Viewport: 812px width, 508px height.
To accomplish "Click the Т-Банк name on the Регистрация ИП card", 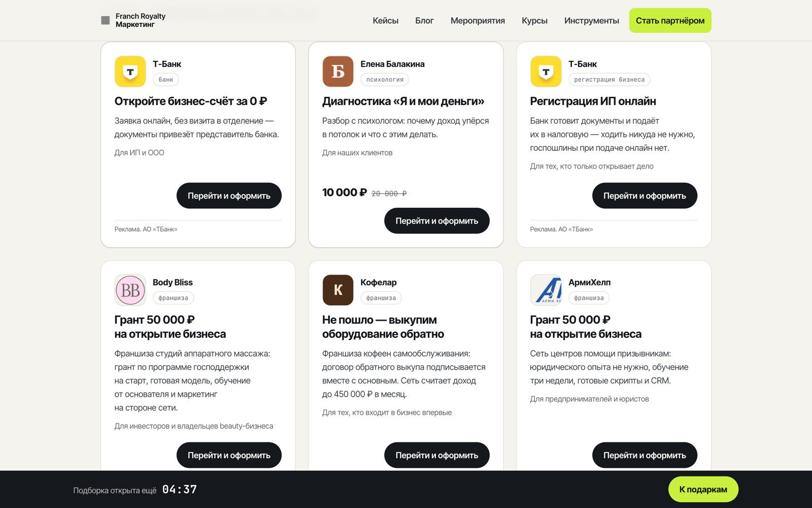I will [583, 64].
